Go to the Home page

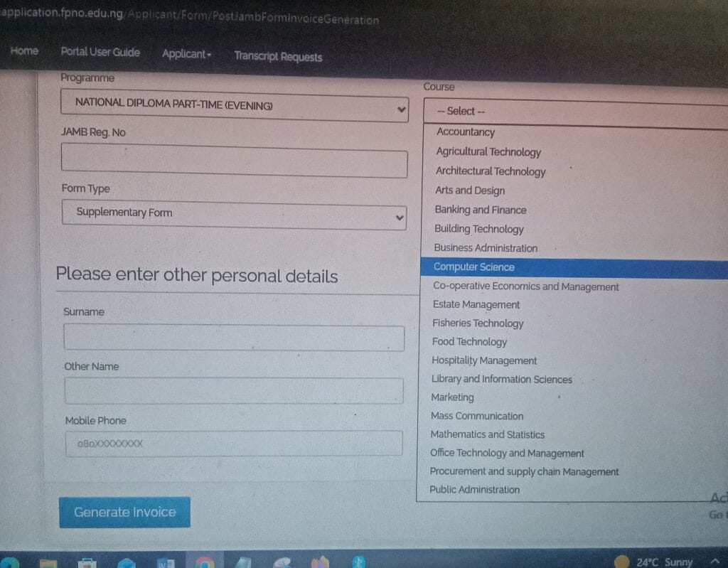24,51
